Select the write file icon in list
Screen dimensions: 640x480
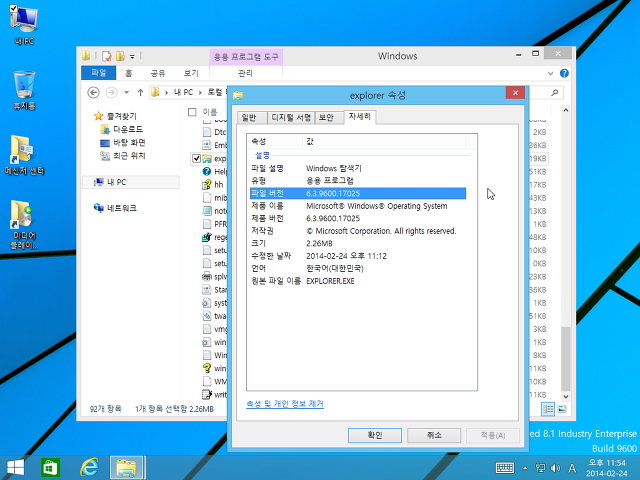pos(207,394)
